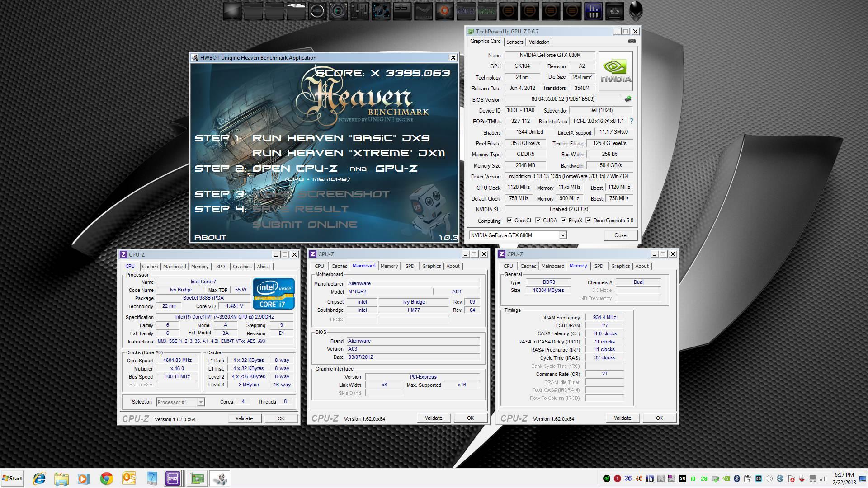Launch GPU-Z from the top dock
This screenshot has width=868, height=488.
[x=487, y=11]
